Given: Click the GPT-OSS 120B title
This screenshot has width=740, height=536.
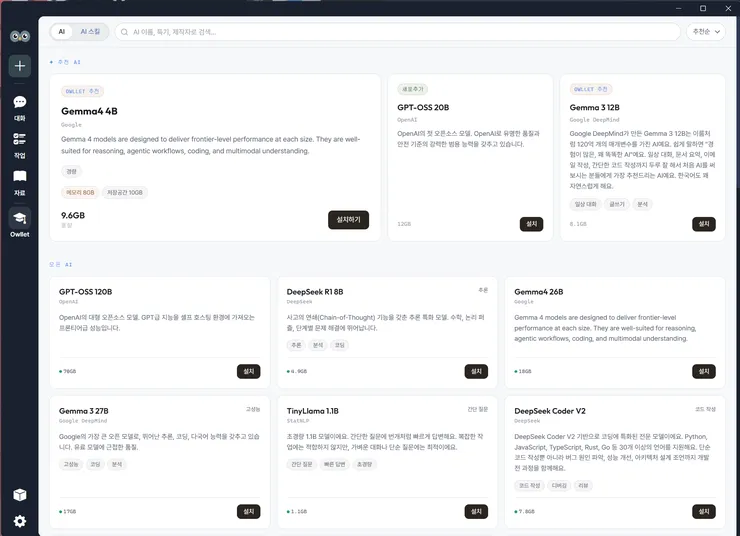Looking at the screenshot, I should pyautogui.click(x=85, y=292).
